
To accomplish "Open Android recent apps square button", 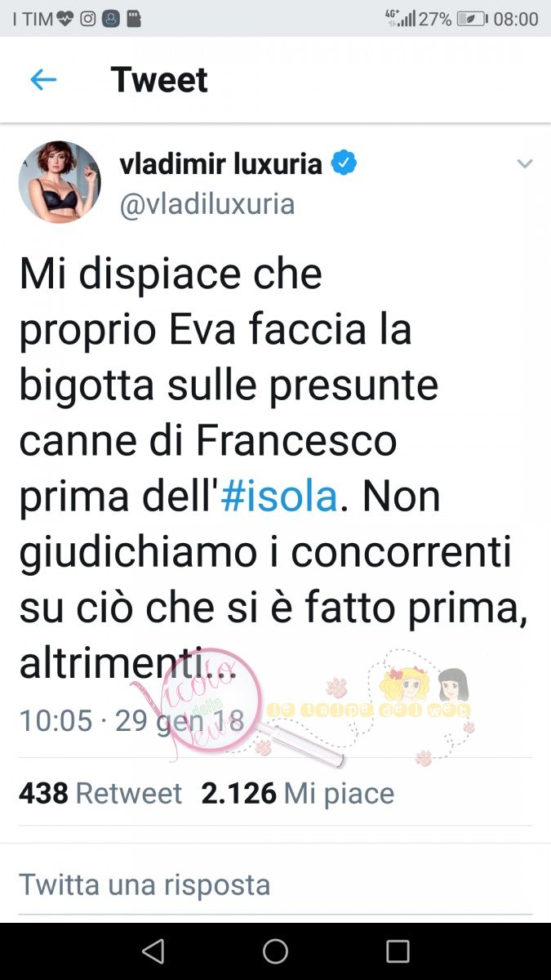I will click(x=398, y=951).
